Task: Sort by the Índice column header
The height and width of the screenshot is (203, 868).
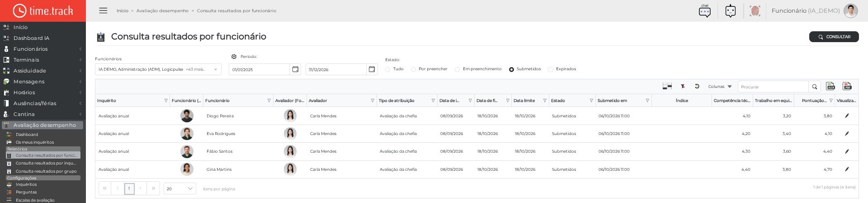Action: (682, 101)
